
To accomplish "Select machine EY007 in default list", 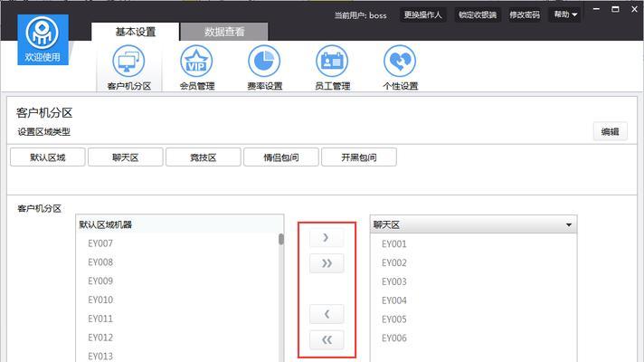I will click(x=100, y=243).
